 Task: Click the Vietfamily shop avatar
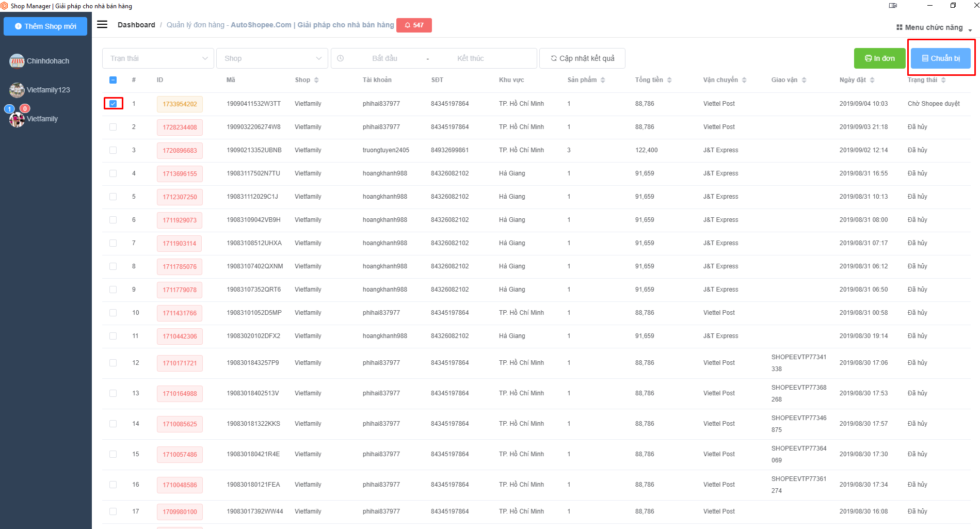(17, 119)
